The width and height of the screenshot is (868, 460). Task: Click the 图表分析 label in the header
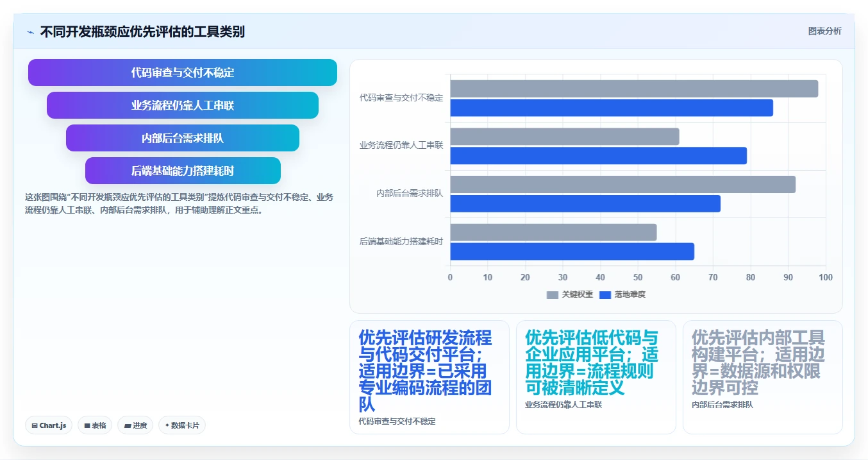[x=824, y=31]
